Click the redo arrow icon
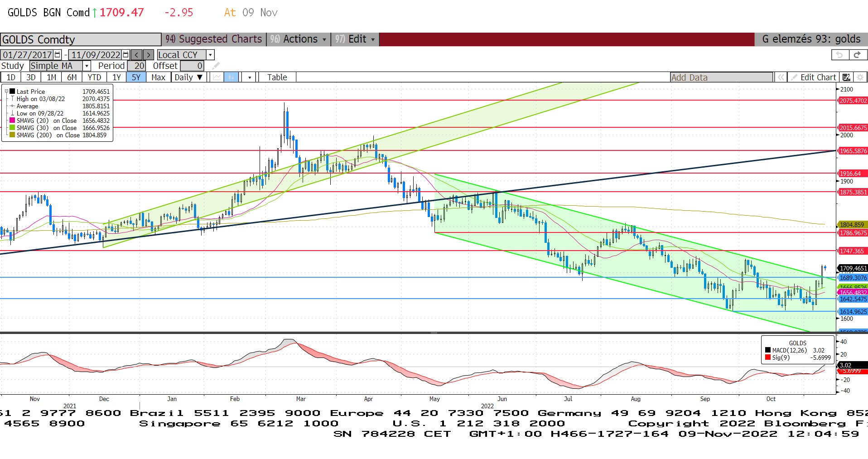This screenshot has height=459, width=868. pyautogui.click(x=857, y=55)
